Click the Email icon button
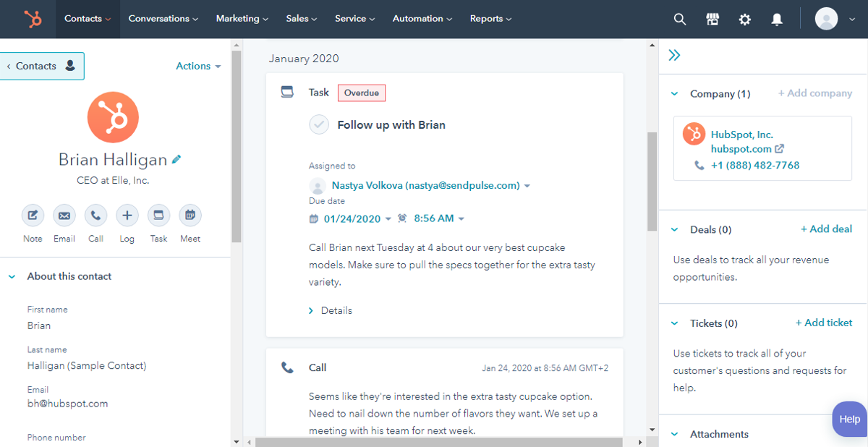The image size is (868, 447). coord(64,216)
